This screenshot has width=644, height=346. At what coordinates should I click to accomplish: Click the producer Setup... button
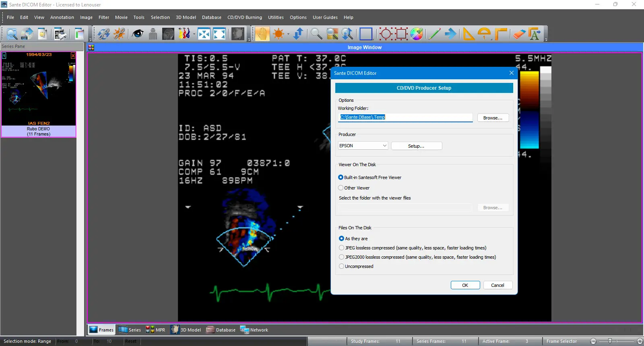tap(417, 146)
